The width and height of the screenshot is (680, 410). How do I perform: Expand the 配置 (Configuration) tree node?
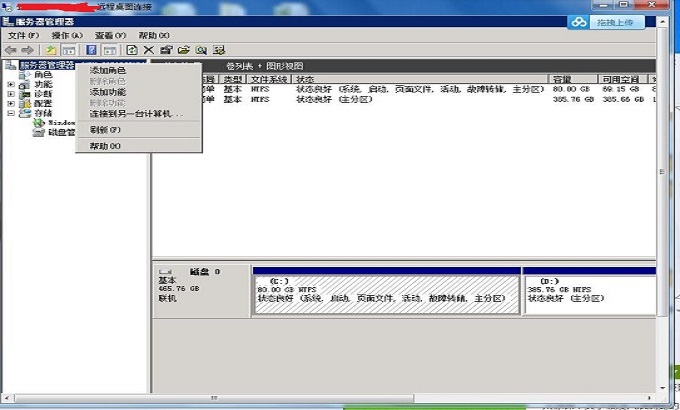[11, 103]
